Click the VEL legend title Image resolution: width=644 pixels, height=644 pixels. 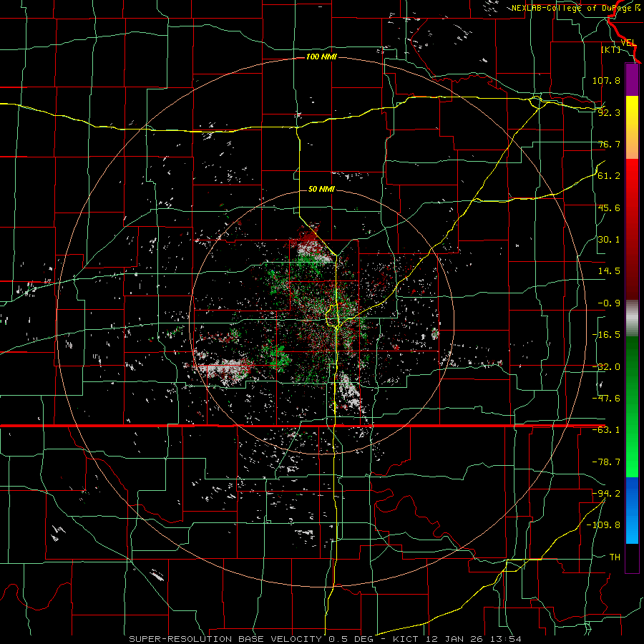point(628,43)
